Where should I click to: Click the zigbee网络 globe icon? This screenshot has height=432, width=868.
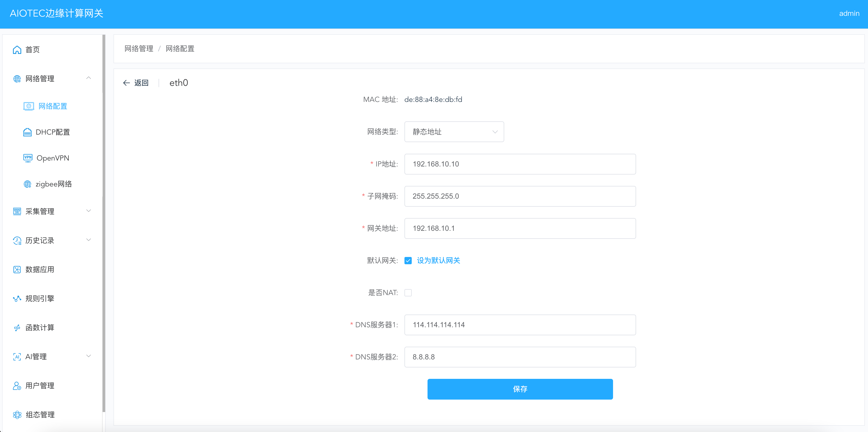point(27,184)
